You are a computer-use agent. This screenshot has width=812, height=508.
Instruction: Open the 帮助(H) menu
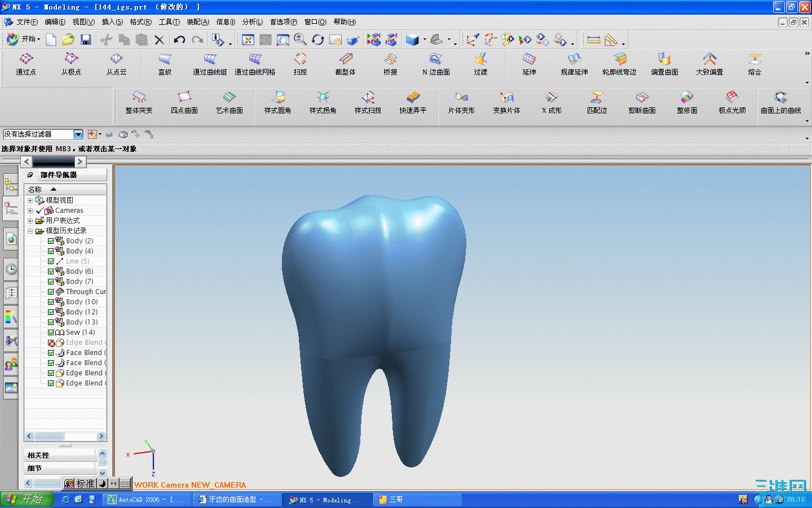click(345, 22)
